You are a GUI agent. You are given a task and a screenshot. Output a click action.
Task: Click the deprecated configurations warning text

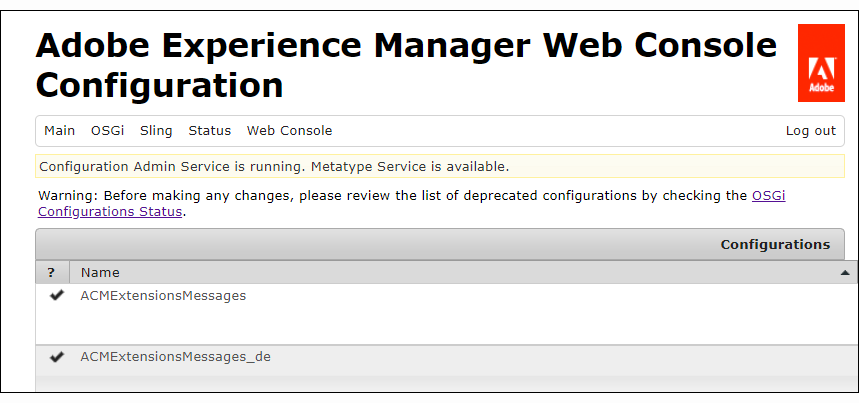coord(392,196)
